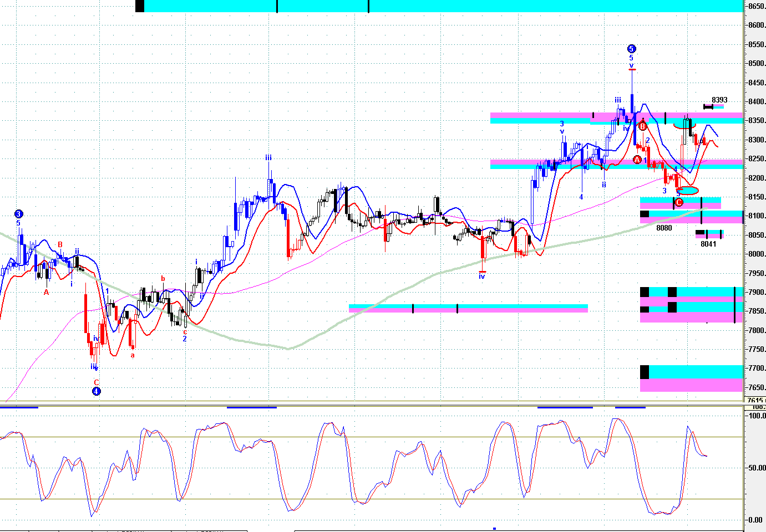Click the 8041 support level label
This screenshot has width=766, height=532.
(708, 244)
